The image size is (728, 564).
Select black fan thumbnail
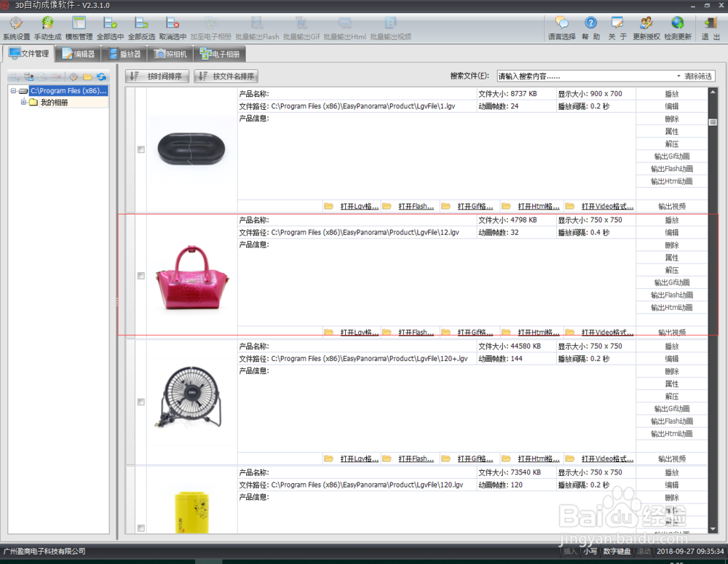click(189, 397)
